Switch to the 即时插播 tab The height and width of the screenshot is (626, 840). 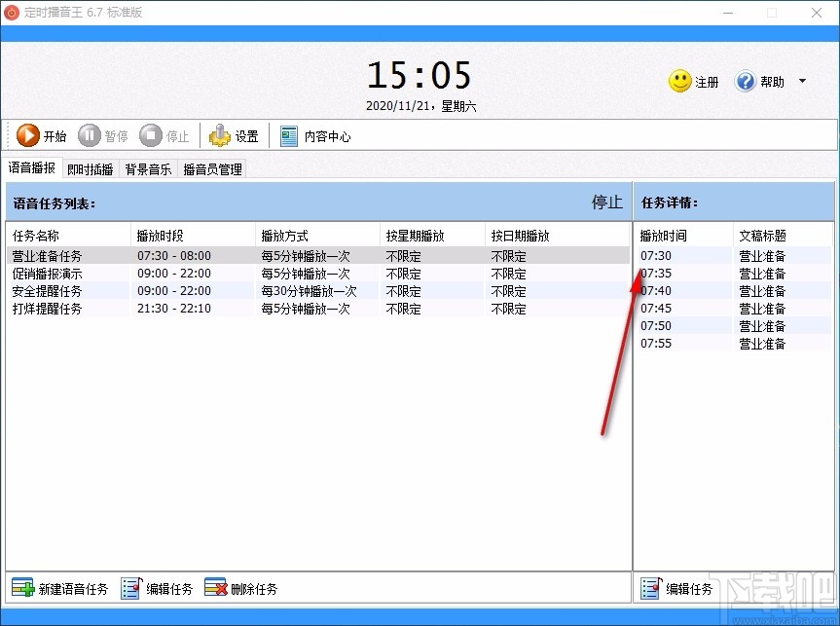pyautogui.click(x=90, y=167)
